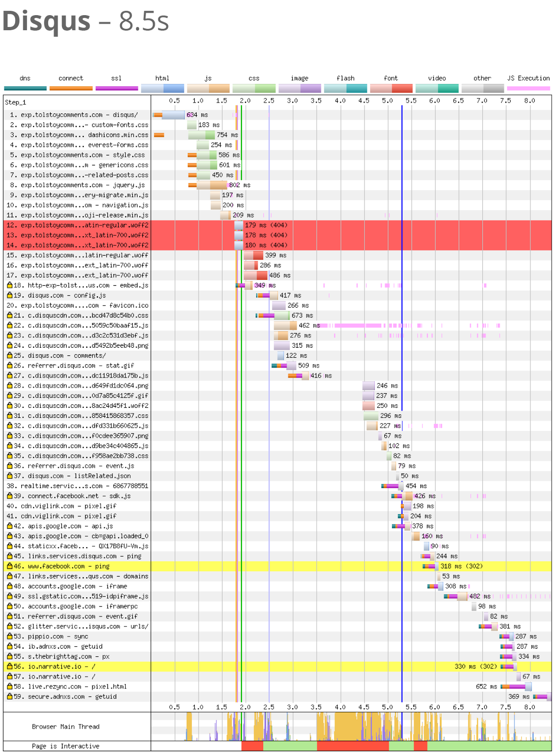Click the Page is Interactive label
The height and width of the screenshot is (756, 555).
coord(66,746)
